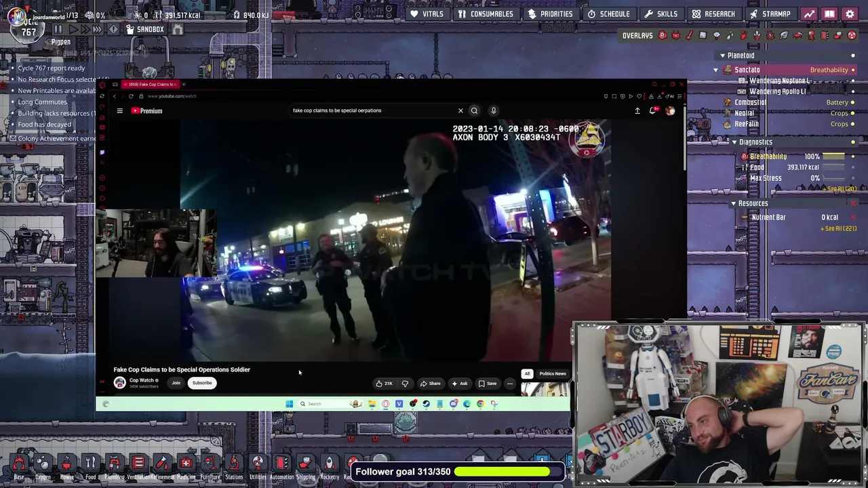Toggle the Light overlay

pos(717,35)
